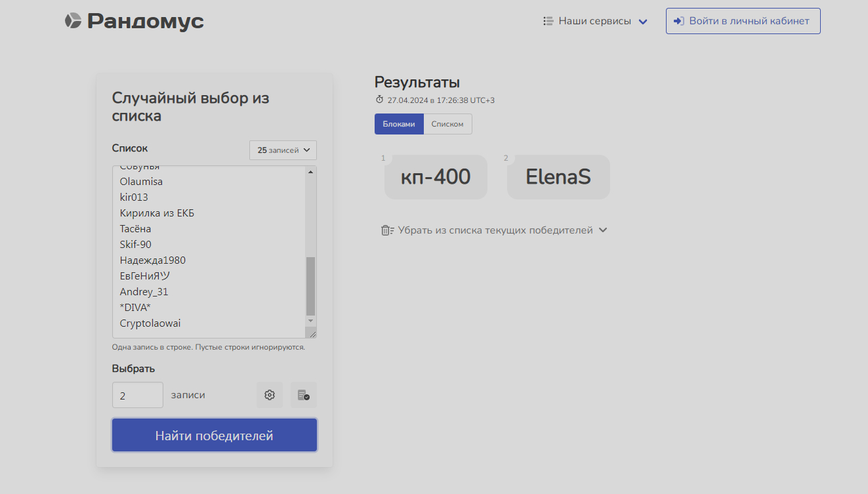The height and width of the screenshot is (494, 868).
Task: Click the textarea resize handle corner
Action: click(312, 333)
